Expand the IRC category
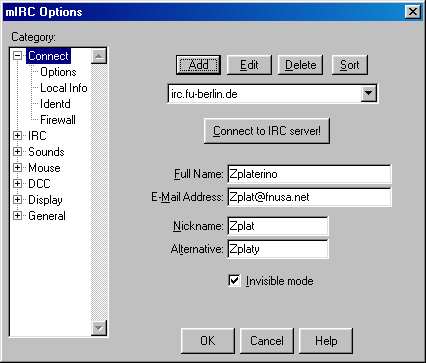426x363 pixels. pos(17,136)
